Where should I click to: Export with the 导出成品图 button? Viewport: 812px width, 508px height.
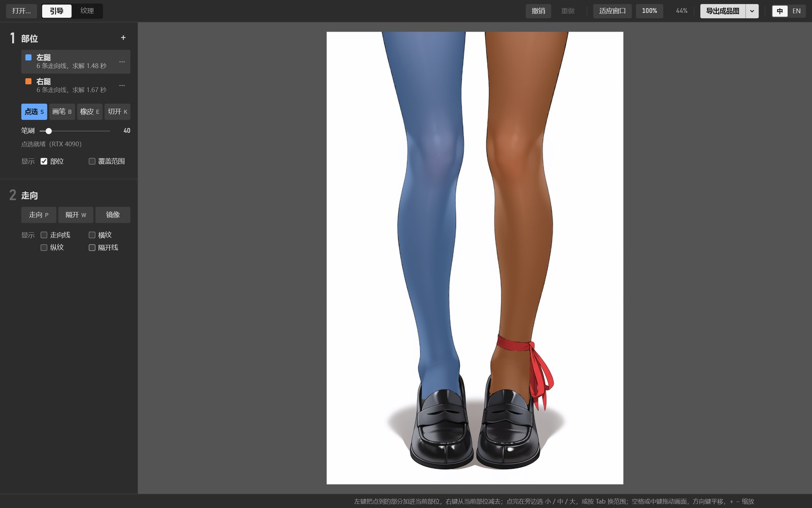(723, 11)
